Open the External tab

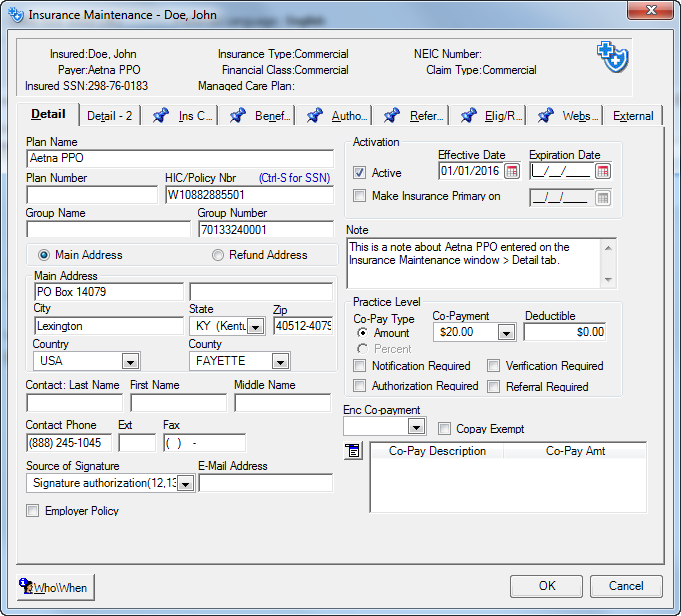coord(633,116)
